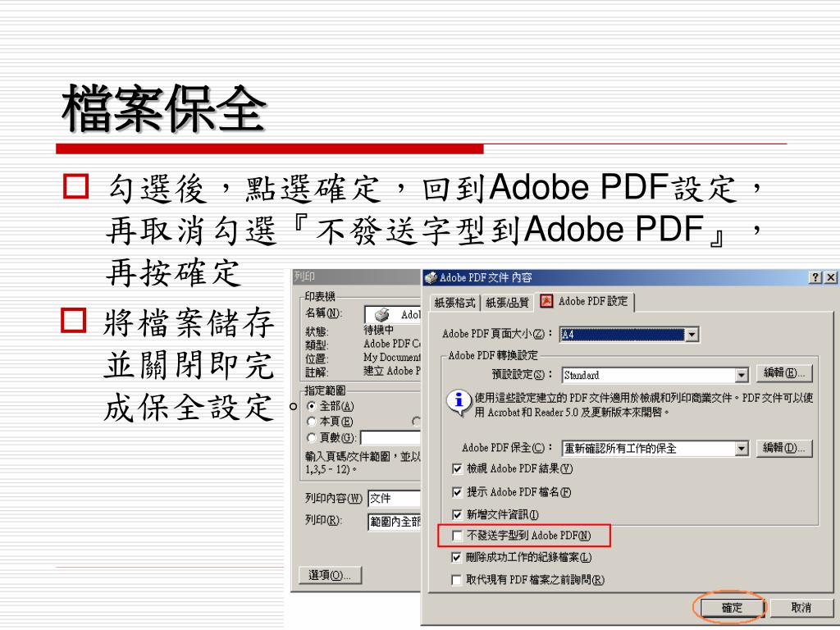Open the 預設設定 Standard dropdown
The height and width of the screenshot is (630, 840).
(742, 375)
